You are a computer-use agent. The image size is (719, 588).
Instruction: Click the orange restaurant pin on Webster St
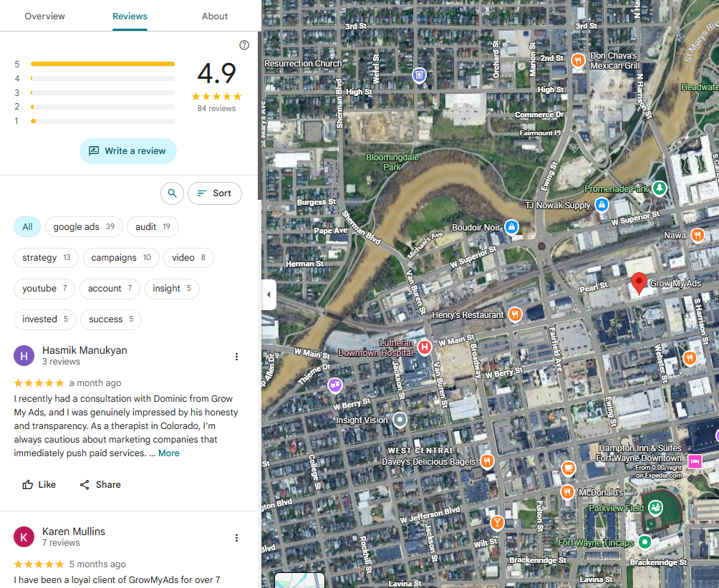point(690,358)
